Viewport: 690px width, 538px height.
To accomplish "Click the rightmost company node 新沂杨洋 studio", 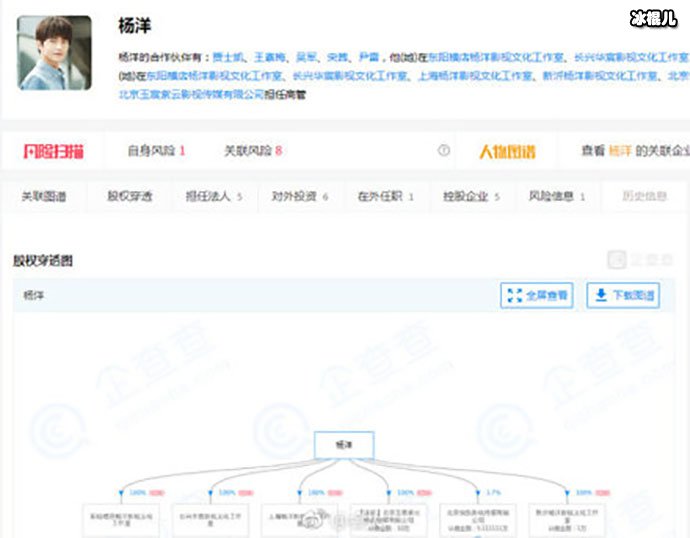I will tap(567, 521).
